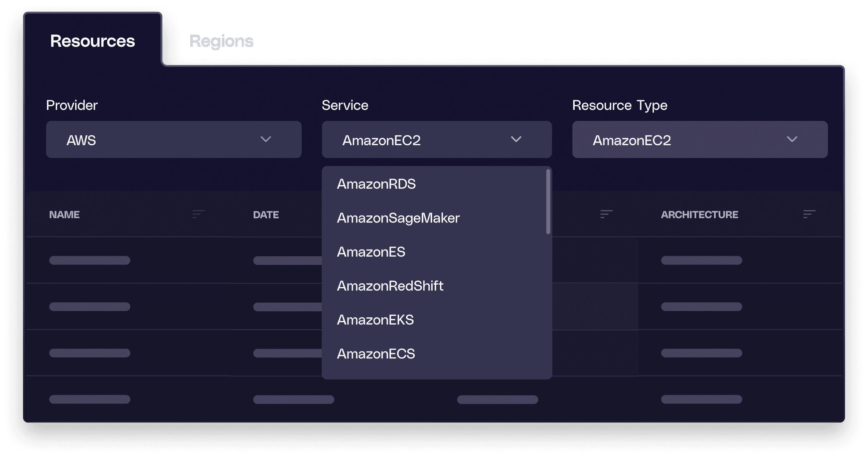
Task: Select AmazonEKS from the open list
Action: pos(376,320)
